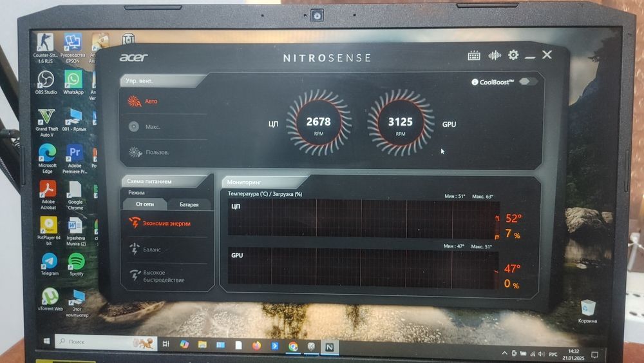Open Chrome from the taskbar
Image resolution: width=644 pixels, height=363 pixels.
click(x=293, y=346)
